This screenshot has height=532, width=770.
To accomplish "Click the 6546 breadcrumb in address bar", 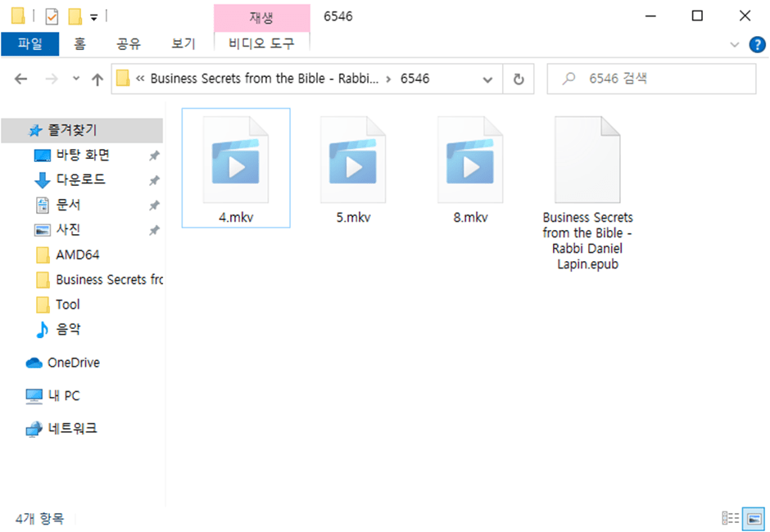I will point(415,79).
